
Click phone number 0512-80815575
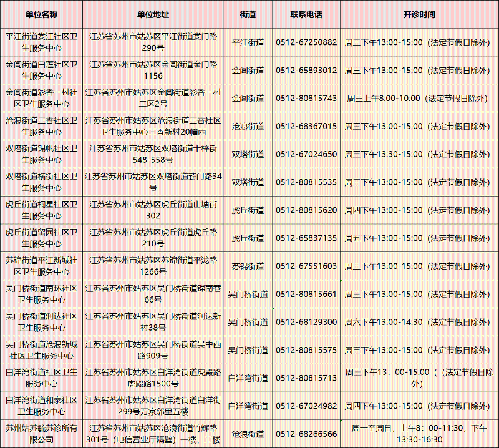point(306,350)
